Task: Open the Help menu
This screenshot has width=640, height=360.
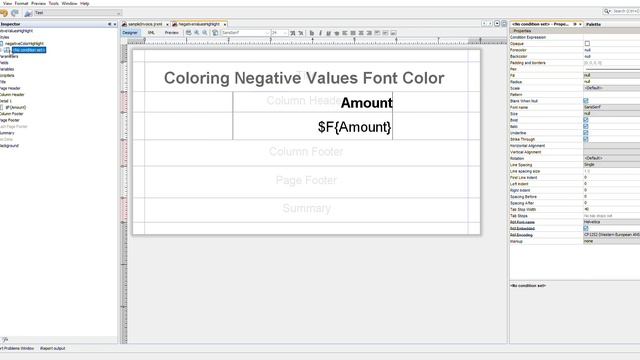Action: tap(84, 3)
